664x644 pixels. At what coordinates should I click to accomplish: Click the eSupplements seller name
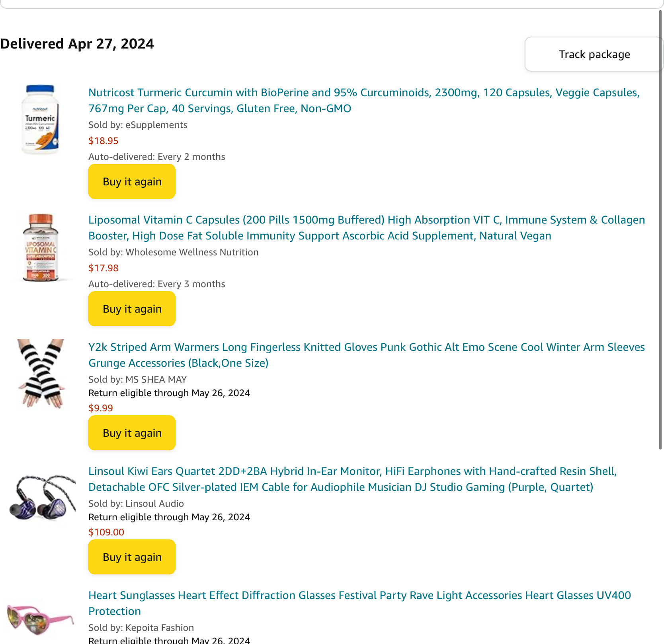(156, 125)
